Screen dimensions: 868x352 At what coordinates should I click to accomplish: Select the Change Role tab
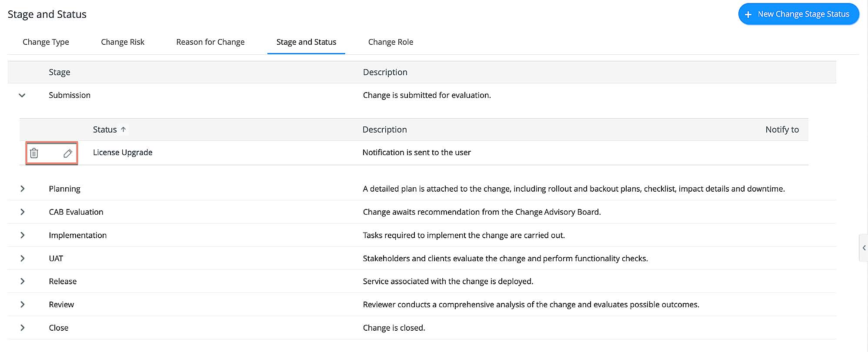pyautogui.click(x=391, y=42)
